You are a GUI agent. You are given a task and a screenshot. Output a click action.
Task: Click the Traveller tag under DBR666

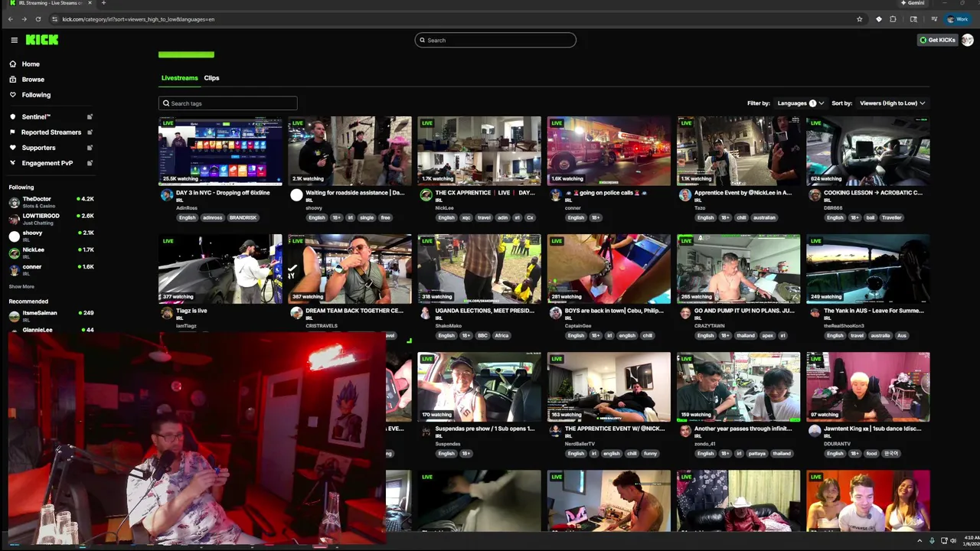point(891,217)
